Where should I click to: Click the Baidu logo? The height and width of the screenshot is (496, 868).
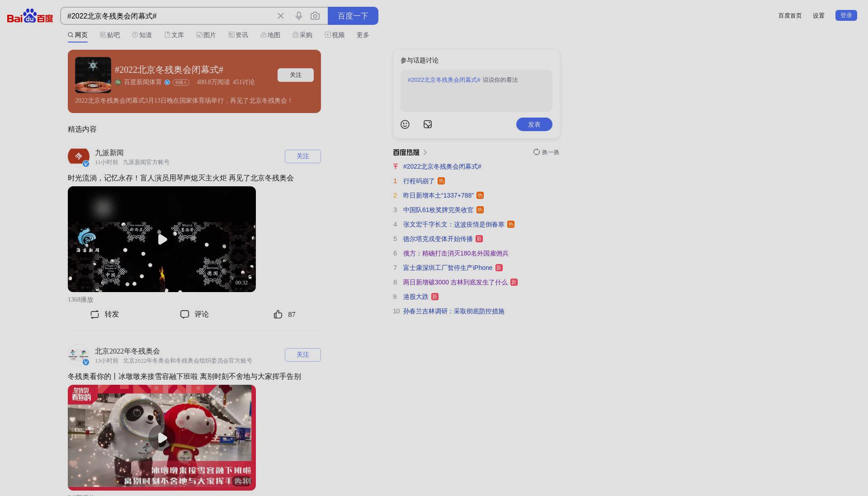tap(30, 16)
